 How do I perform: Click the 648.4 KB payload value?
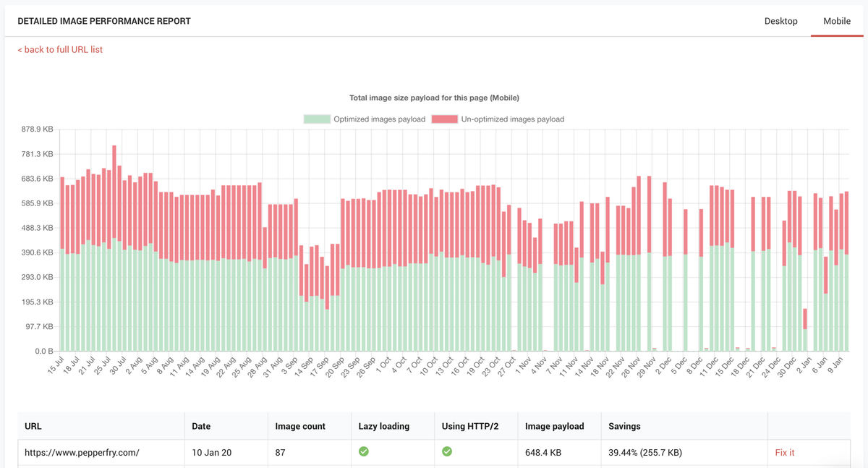[544, 452]
